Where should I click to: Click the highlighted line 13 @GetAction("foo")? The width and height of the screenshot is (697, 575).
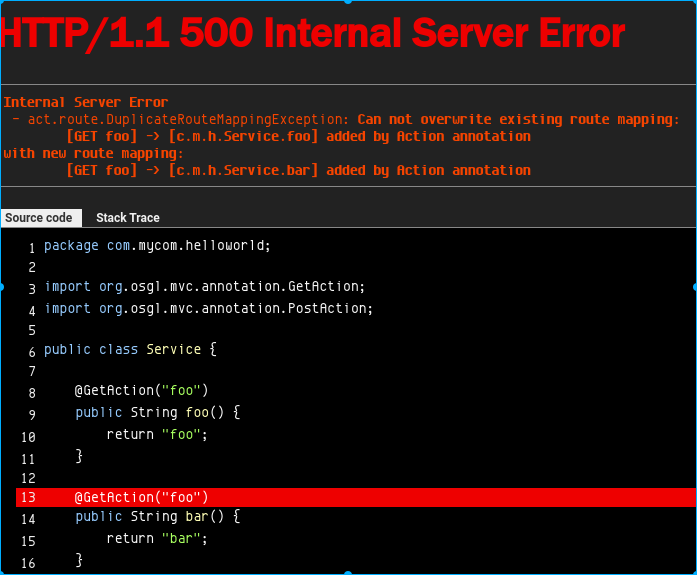point(356,497)
